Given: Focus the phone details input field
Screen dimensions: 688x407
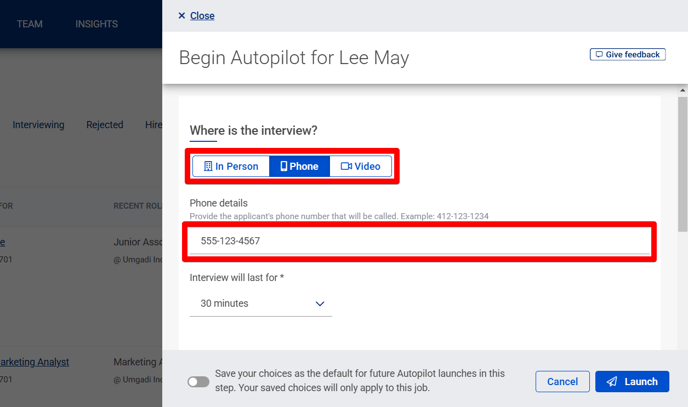Looking at the screenshot, I should point(419,241).
